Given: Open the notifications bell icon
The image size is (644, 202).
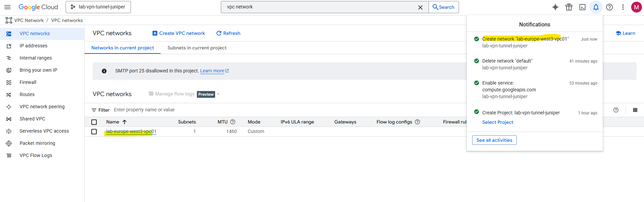Looking at the screenshot, I should point(596,7).
